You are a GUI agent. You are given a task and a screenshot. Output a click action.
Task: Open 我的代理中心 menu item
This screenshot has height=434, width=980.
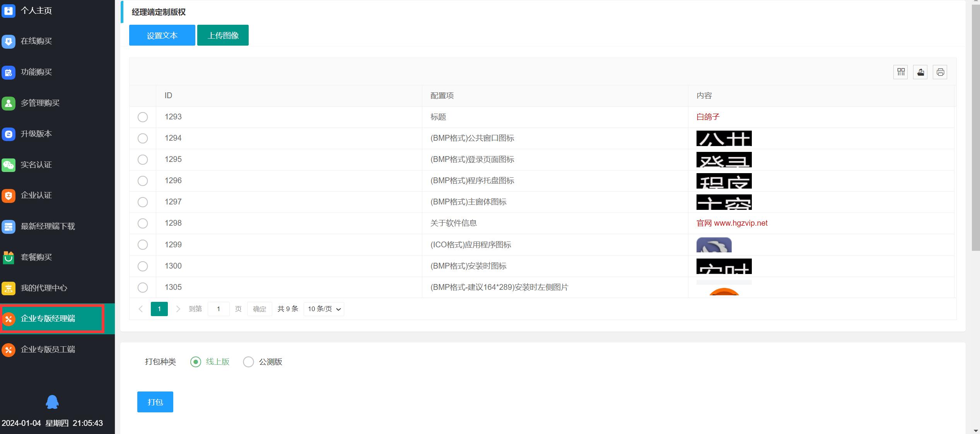click(44, 288)
